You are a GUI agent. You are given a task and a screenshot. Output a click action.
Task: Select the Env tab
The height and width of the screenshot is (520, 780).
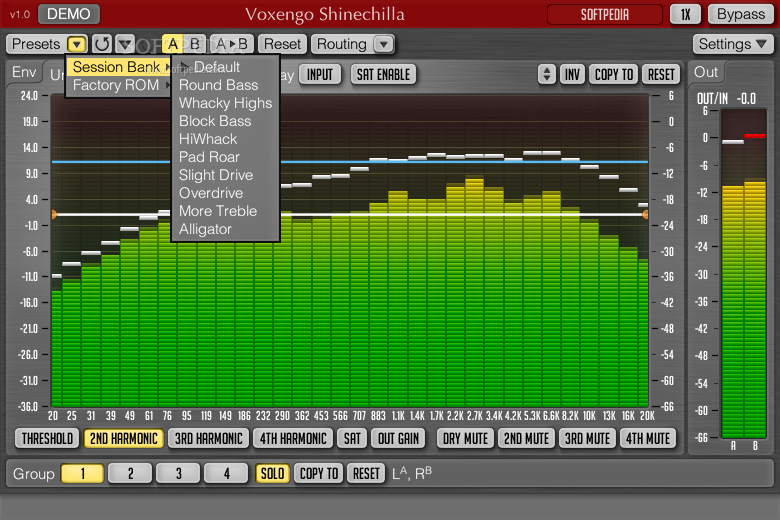point(24,72)
